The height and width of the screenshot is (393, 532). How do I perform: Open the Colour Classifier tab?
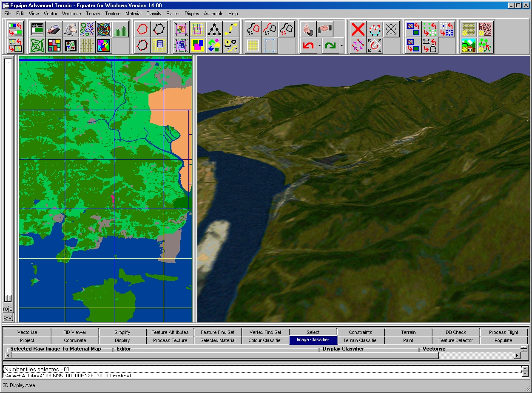[265, 340]
